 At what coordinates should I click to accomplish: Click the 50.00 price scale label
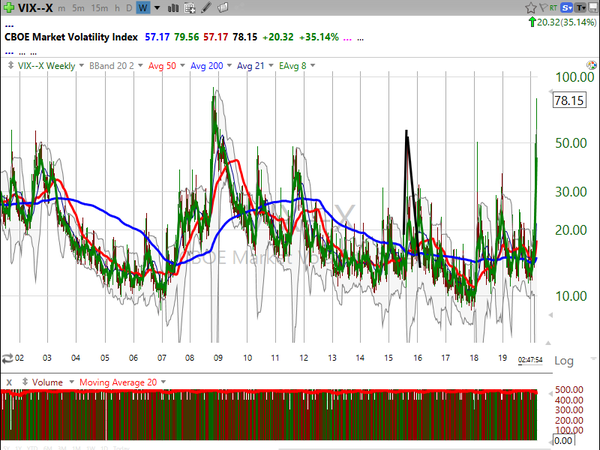pyautogui.click(x=571, y=143)
